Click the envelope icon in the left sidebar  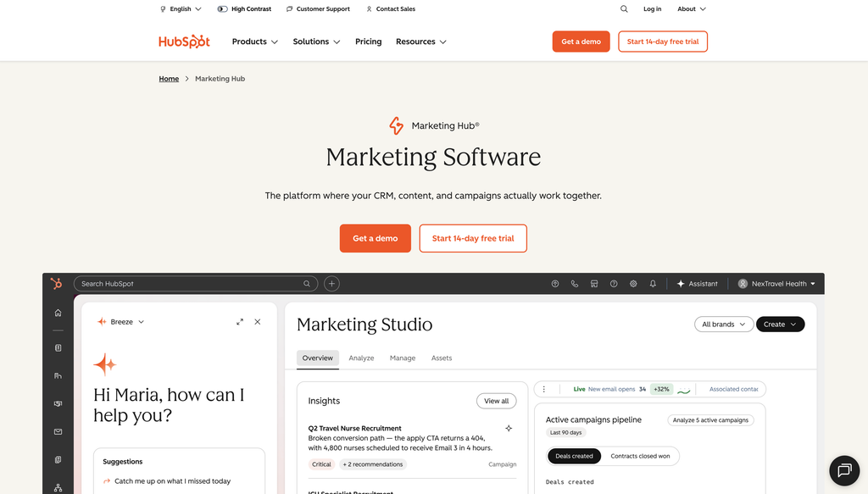(x=58, y=431)
